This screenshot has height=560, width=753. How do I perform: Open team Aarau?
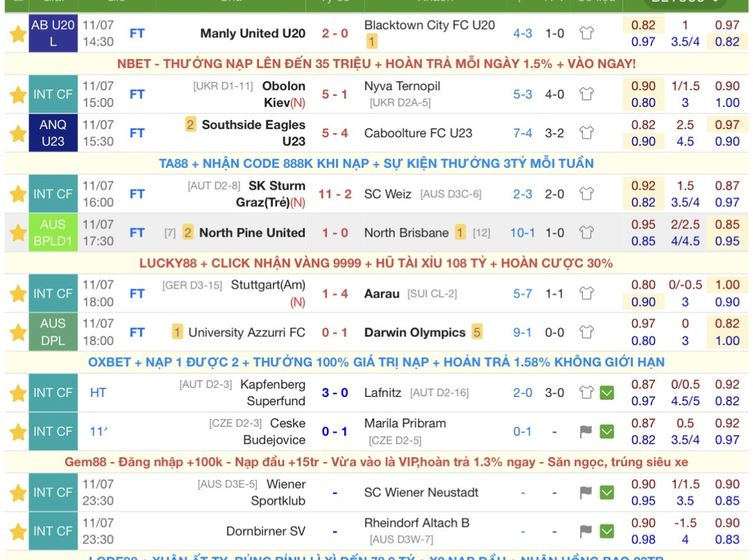(382, 293)
